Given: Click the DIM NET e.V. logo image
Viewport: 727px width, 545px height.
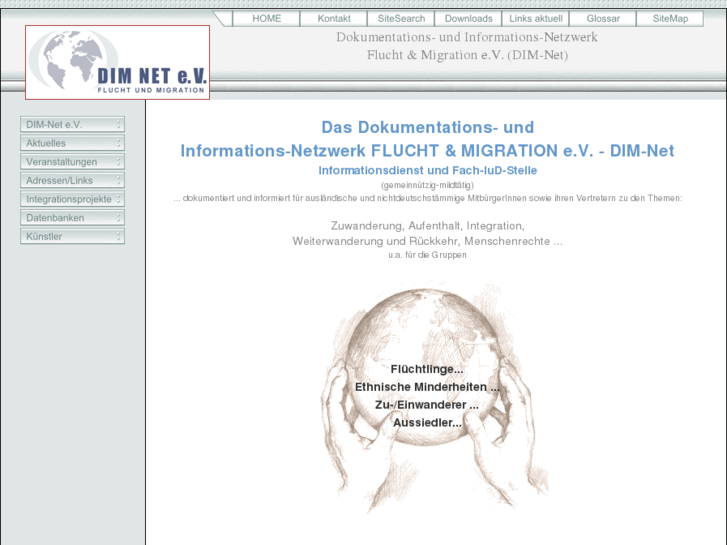Looking at the screenshot, I should 117,62.
